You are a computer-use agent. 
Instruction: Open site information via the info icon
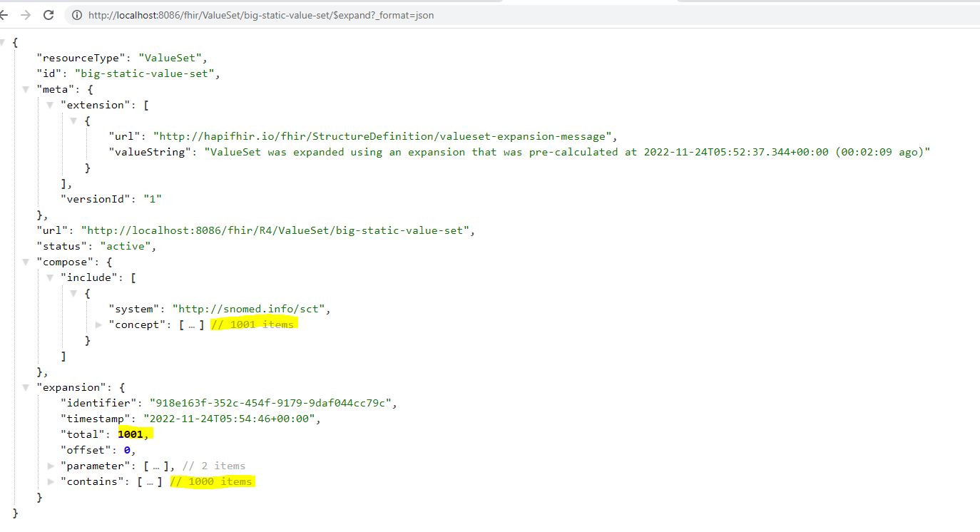[76, 15]
